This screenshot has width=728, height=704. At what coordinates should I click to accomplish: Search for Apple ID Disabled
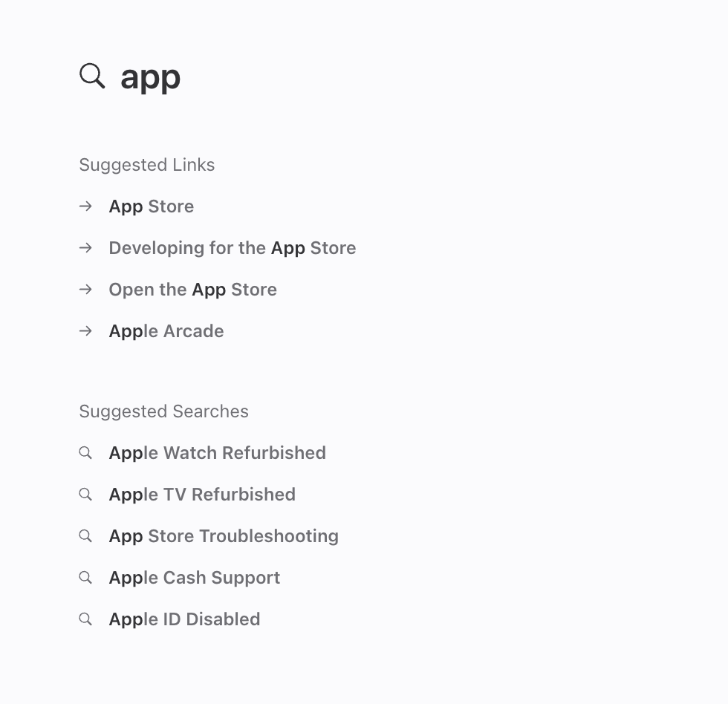point(185,619)
